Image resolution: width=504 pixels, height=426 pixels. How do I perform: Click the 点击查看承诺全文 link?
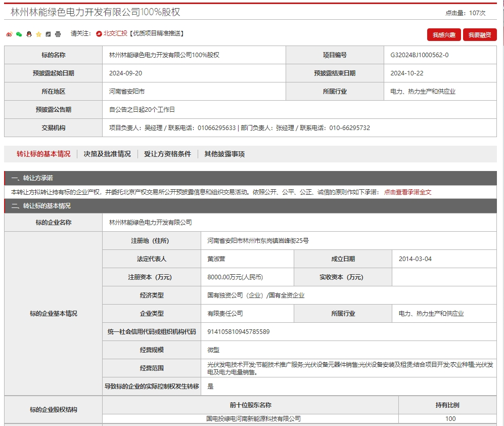pos(407,192)
